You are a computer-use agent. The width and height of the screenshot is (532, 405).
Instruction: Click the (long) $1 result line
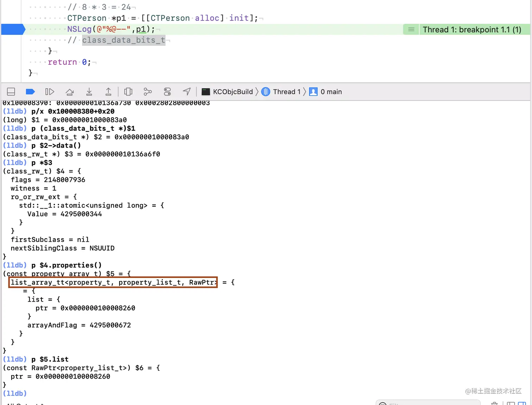65,120
